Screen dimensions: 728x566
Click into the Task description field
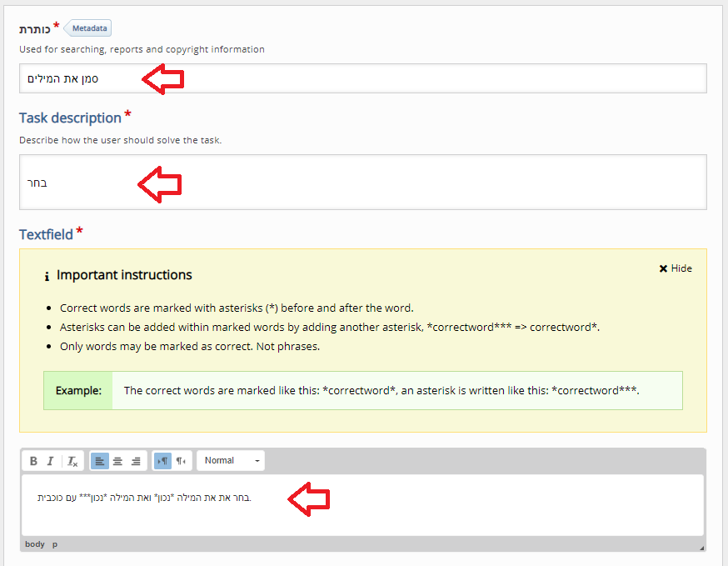[362, 182]
